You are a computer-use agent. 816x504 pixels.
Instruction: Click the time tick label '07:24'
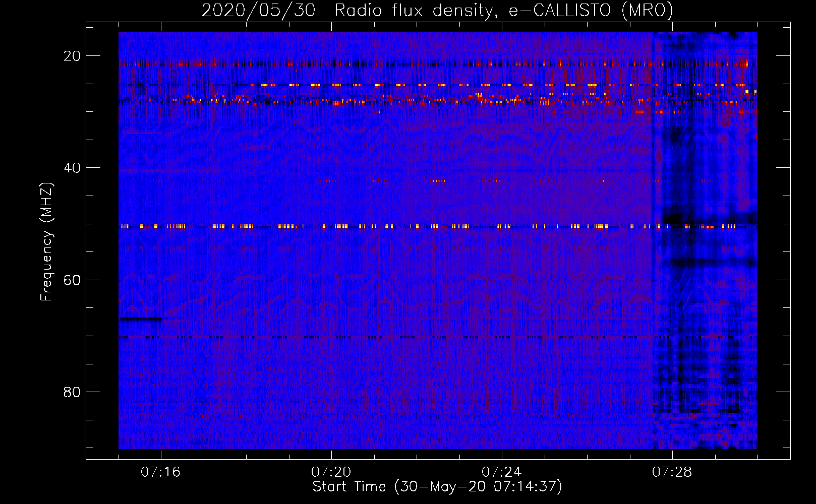pyautogui.click(x=502, y=472)
